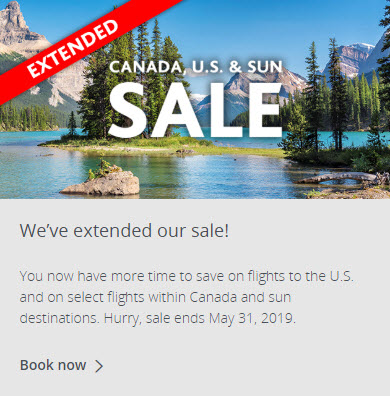Click the fallen log on the shoreline
Image resolution: width=390 pixels, height=396 pixels.
coord(337,178)
